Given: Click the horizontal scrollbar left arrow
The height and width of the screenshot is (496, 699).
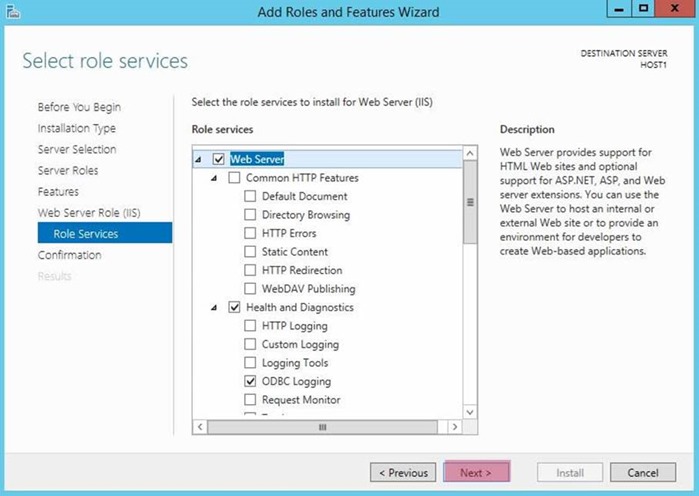Looking at the screenshot, I should click(x=200, y=427).
